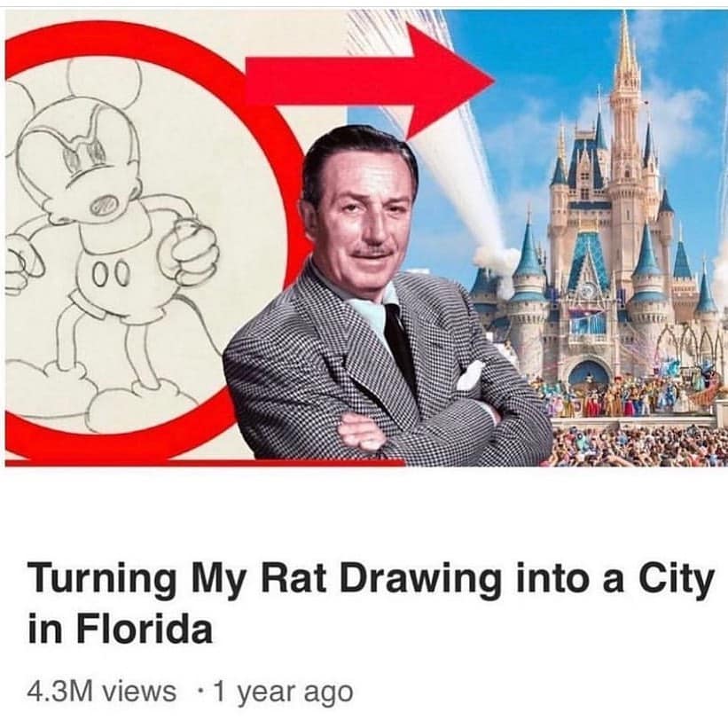Click the word "Florida" in the title
The image size is (728, 728).
coord(145,630)
